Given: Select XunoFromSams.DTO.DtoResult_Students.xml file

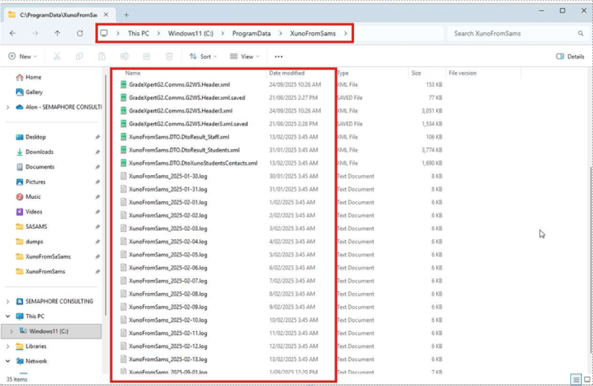Looking at the screenshot, I should coord(184,150).
